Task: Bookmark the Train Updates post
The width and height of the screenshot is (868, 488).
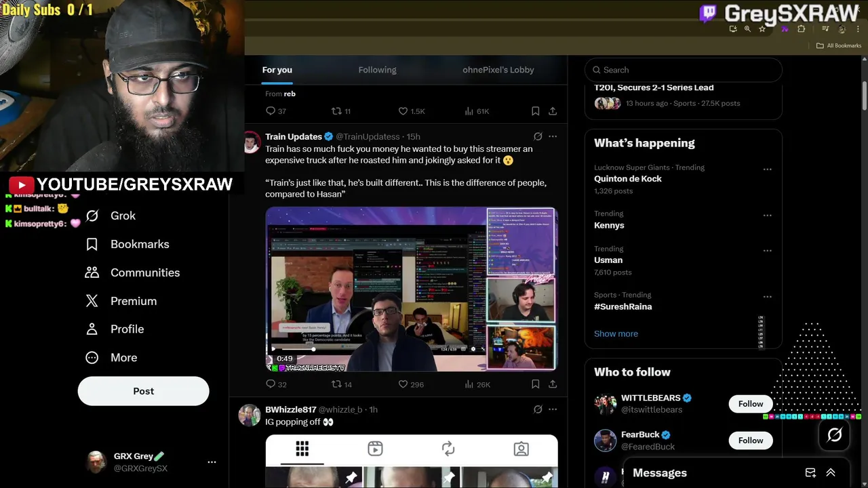Action: point(535,384)
